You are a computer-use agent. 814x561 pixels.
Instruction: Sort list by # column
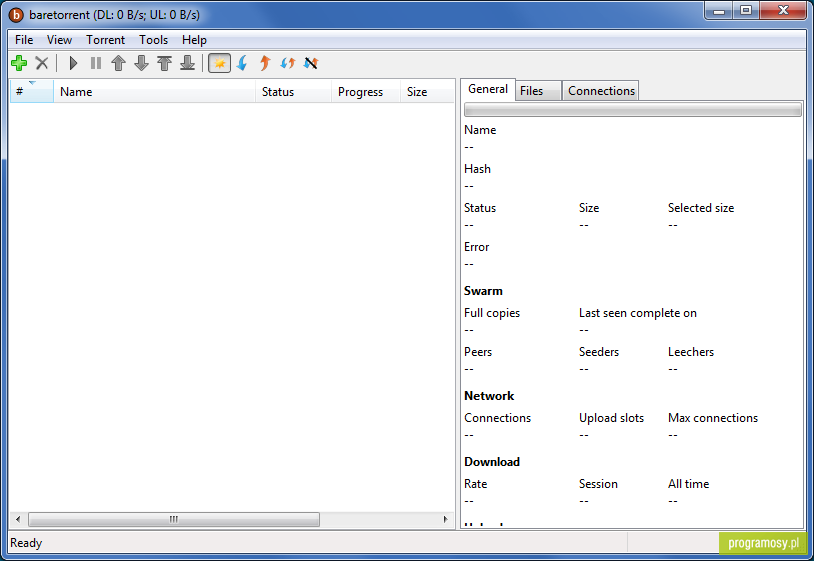coord(31,92)
